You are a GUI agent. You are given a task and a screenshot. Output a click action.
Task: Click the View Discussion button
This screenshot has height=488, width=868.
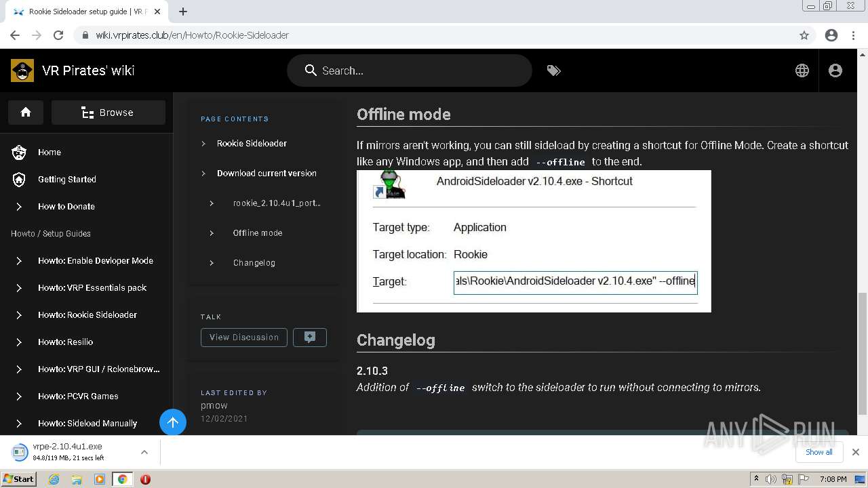pyautogui.click(x=244, y=338)
